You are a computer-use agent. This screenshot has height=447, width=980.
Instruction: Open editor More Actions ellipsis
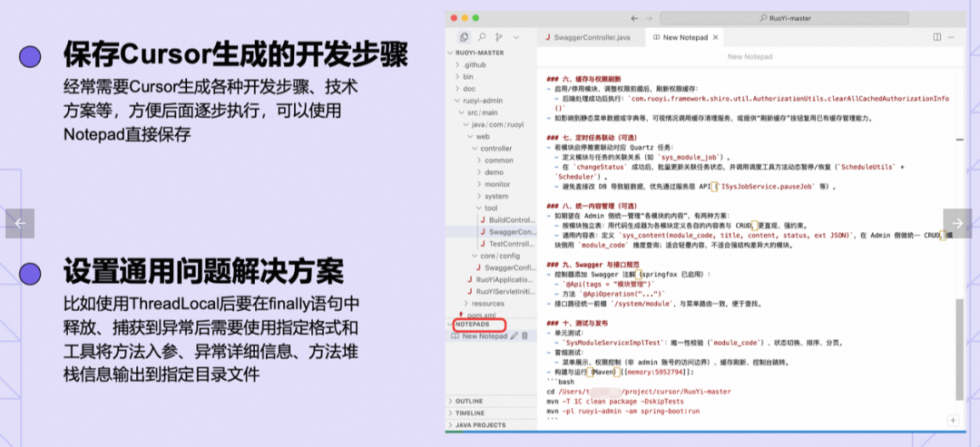(953, 37)
